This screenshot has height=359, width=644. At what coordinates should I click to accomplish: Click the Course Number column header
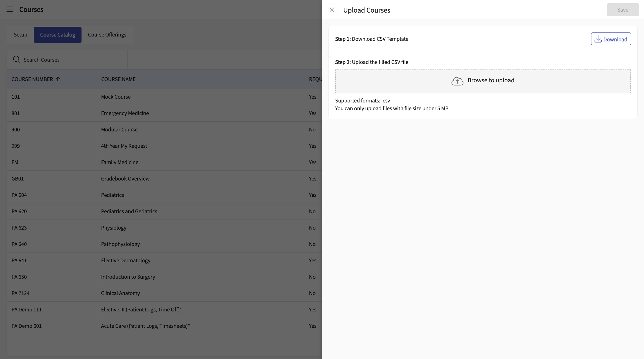[x=32, y=79]
